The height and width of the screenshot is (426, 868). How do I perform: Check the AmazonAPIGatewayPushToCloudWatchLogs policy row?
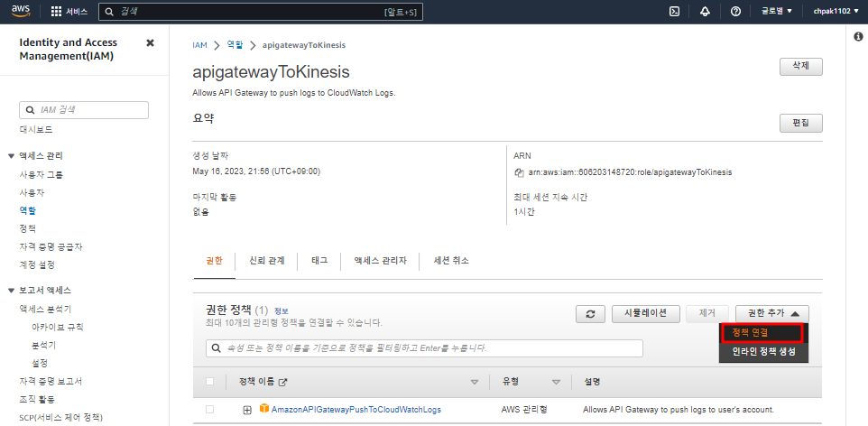pyautogui.click(x=210, y=410)
